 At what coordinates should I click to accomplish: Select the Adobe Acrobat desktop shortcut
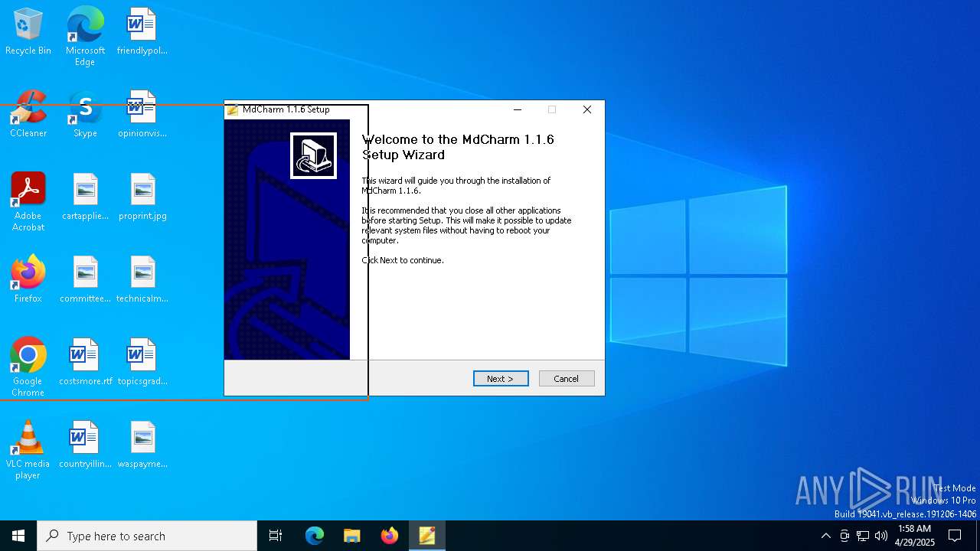(28, 202)
